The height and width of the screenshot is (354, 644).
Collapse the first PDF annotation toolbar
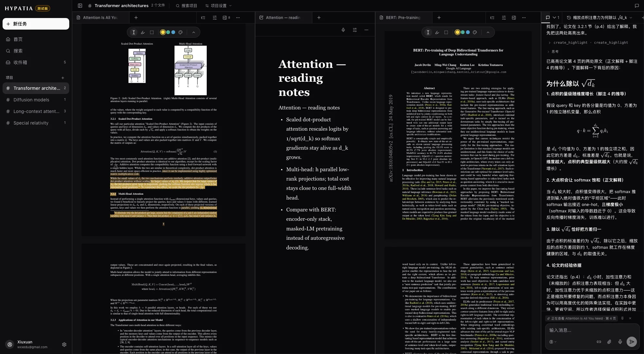pos(194,32)
